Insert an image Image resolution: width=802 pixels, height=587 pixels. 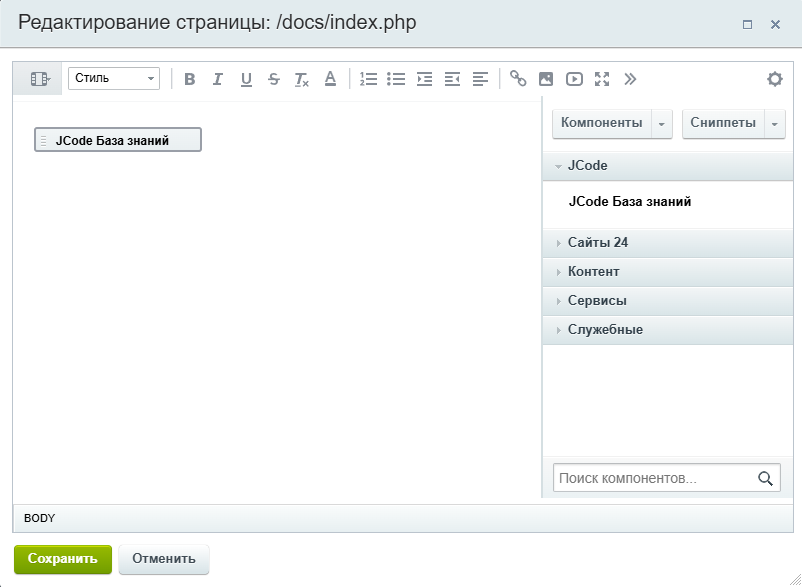pyautogui.click(x=546, y=79)
